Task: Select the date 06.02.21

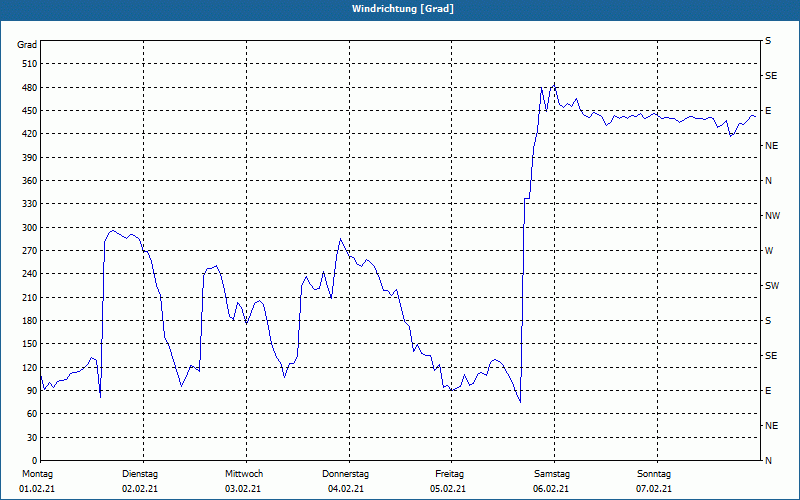Action: coord(551,489)
